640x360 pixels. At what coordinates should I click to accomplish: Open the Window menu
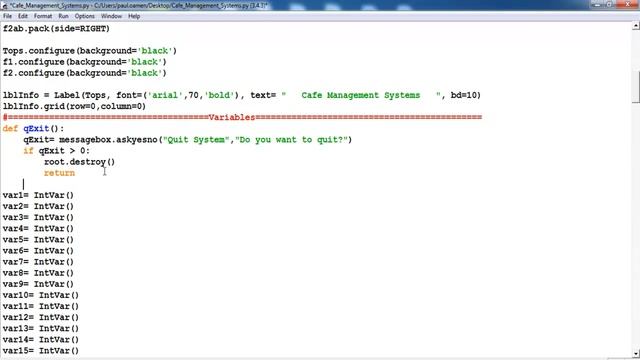(111, 16)
